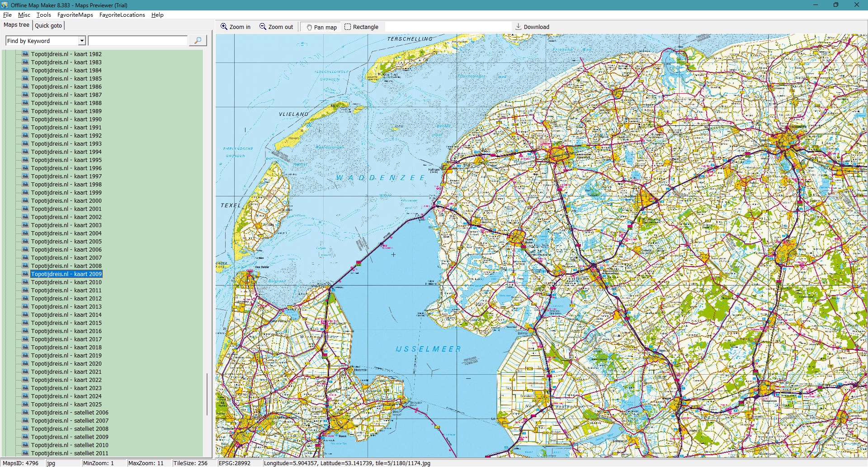Open the FavoriteLocations menu
This screenshot has height=467, width=868.
[x=122, y=15]
